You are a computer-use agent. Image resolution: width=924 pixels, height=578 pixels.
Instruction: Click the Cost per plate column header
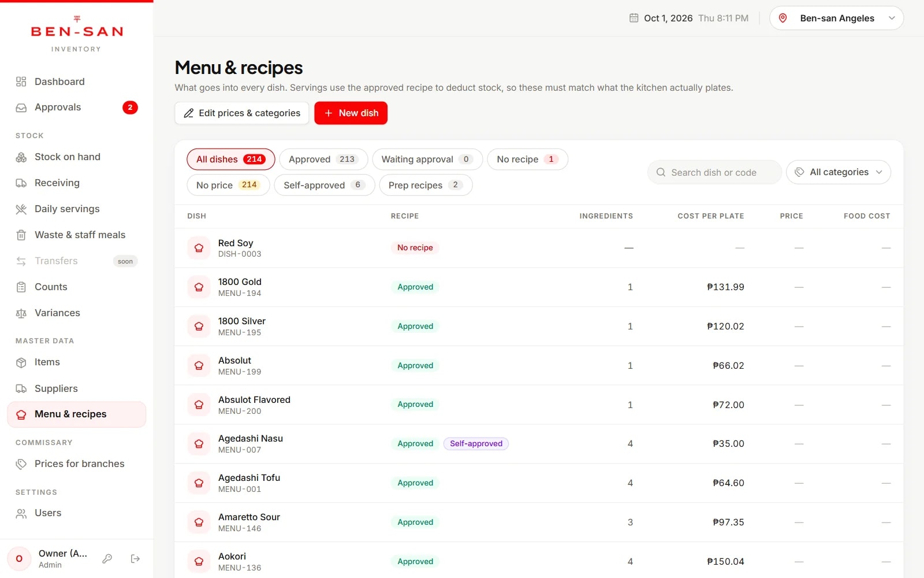pyautogui.click(x=710, y=216)
